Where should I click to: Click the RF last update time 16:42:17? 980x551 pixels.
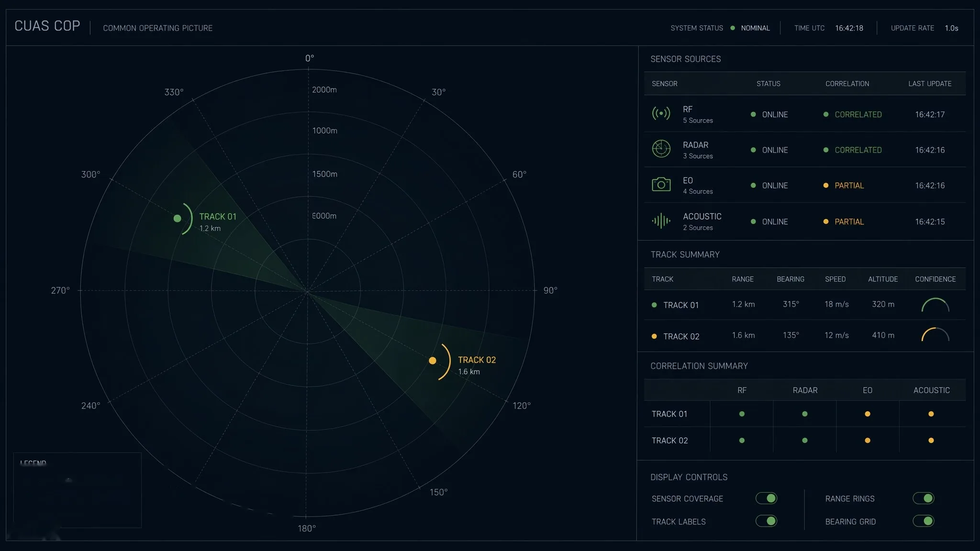pyautogui.click(x=930, y=114)
